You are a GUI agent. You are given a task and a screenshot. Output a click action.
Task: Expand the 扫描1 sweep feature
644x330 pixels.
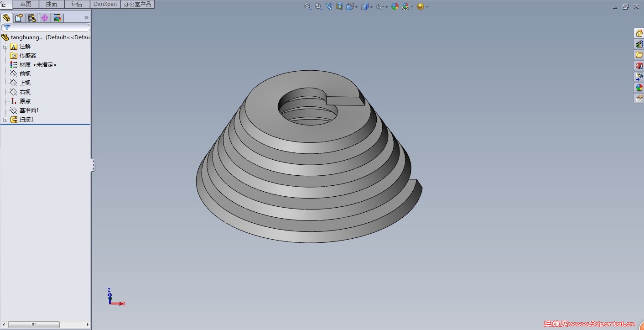[x=5, y=120]
